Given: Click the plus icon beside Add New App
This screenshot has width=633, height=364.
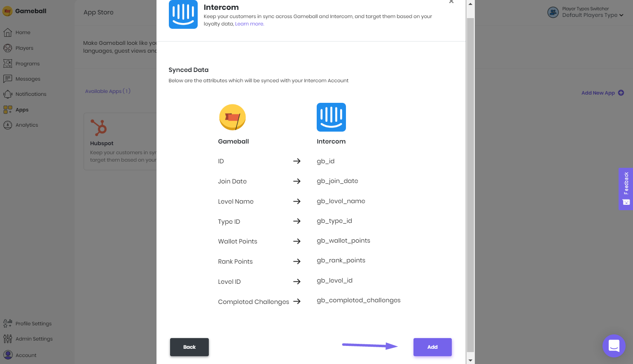Looking at the screenshot, I should pos(621,93).
